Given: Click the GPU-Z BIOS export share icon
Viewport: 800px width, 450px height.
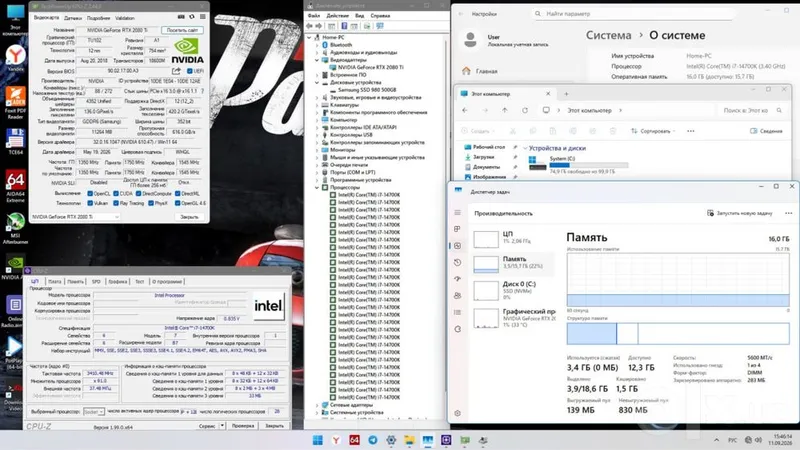Looking at the screenshot, I should (x=177, y=71).
